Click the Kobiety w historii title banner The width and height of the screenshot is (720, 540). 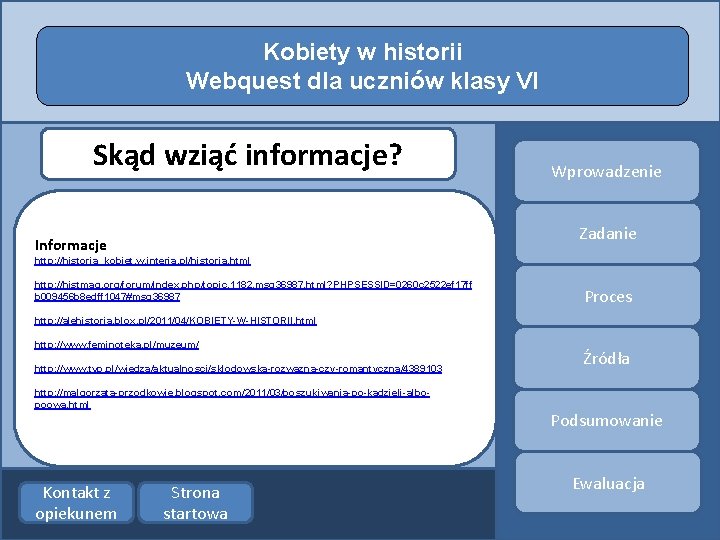362,66
